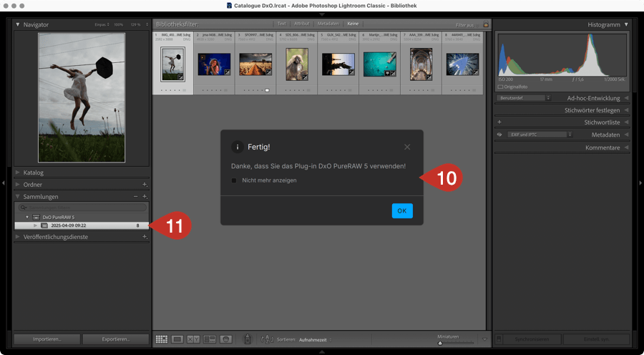The image size is (644, 355).
Task: Check 'Nicht mehr anzeigen' checkbox
Action: coord(234,180)
